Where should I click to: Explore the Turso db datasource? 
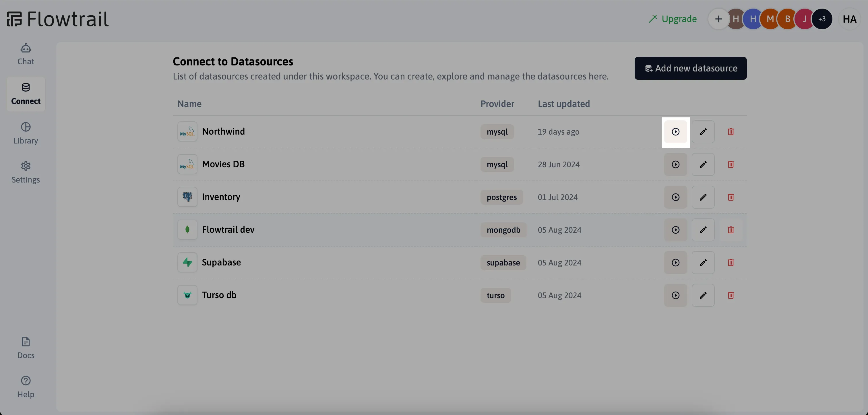(x=675, y=295)
